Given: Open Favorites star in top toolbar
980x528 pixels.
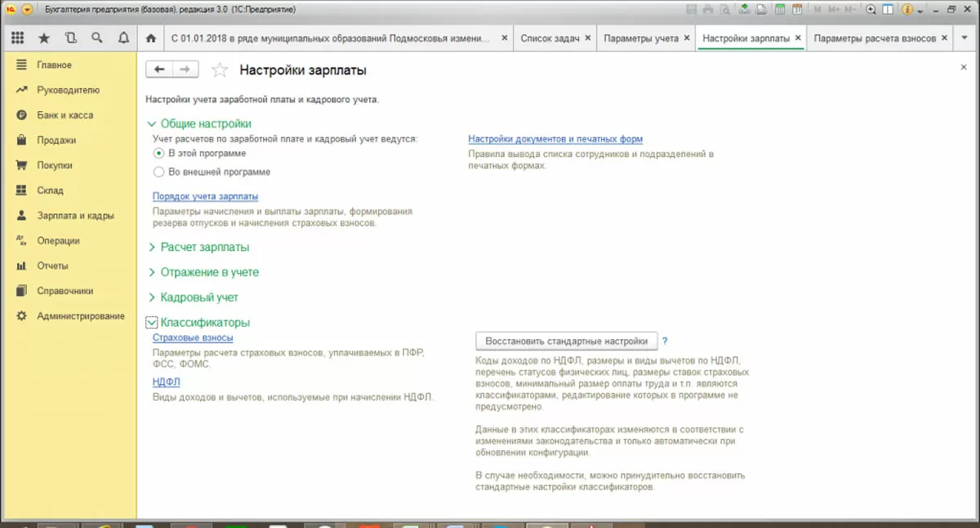Looking at the screenshot, I should [x=44, y=38].
